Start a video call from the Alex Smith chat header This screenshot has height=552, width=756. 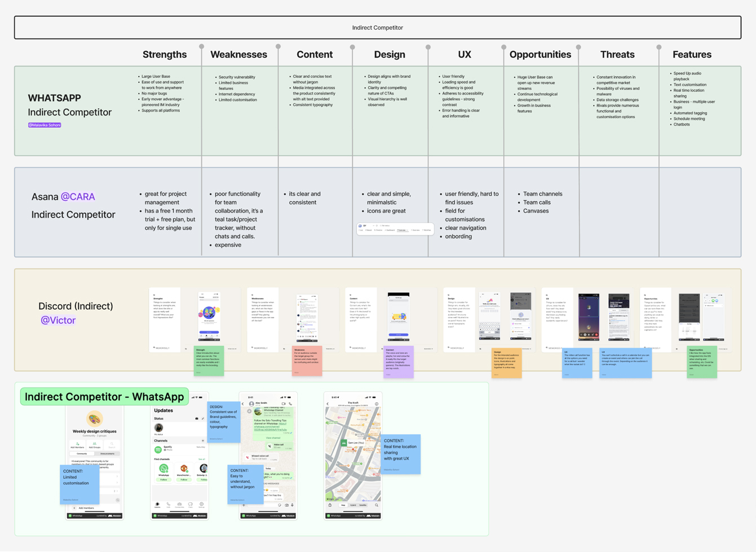[x=282, y=403]
